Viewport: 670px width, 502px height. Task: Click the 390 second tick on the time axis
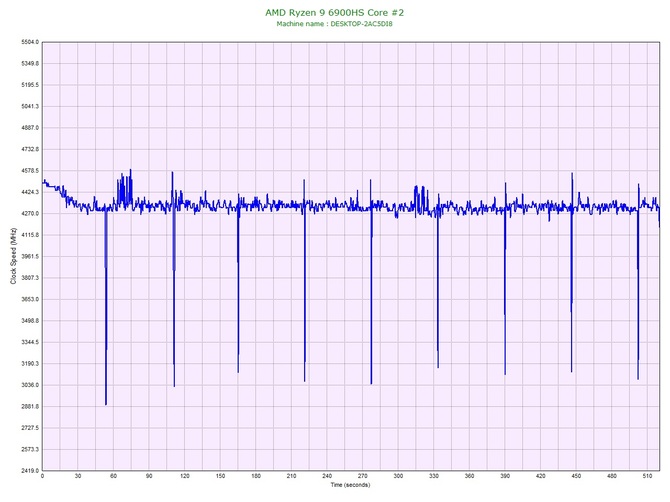pyautogui.click(x=505, y=476)
